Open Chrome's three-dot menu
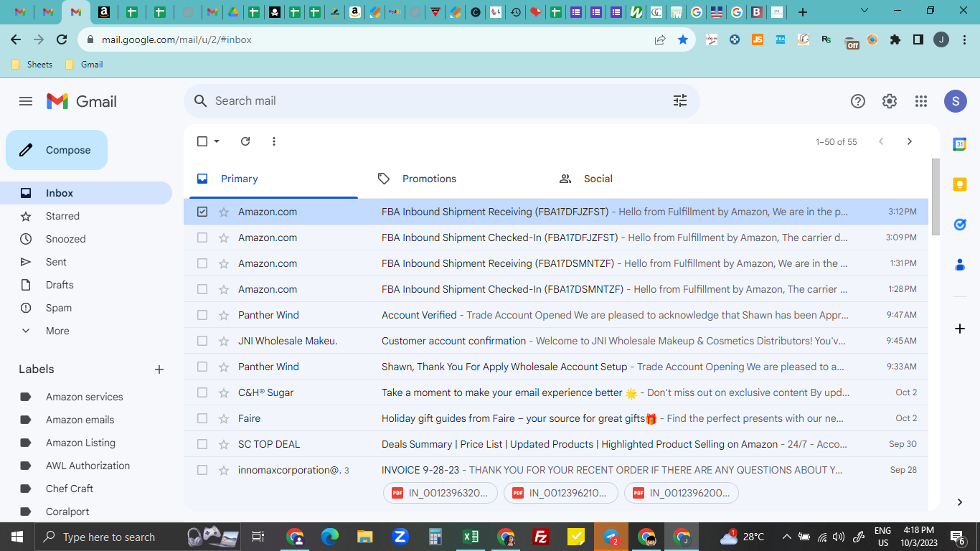Image resolution: width=980 pixels, height=551 pixels. (x=963, y=40)
